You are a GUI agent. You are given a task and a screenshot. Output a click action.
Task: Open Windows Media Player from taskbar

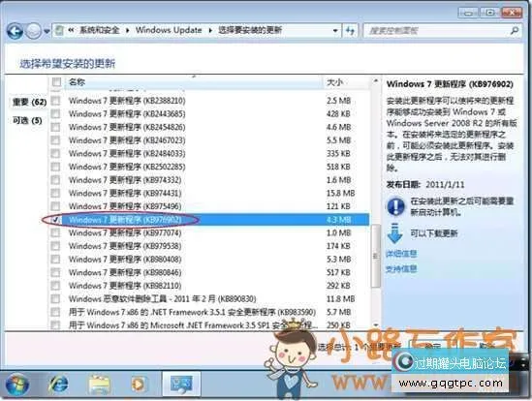pyautogui.click(x=140, y=385)
